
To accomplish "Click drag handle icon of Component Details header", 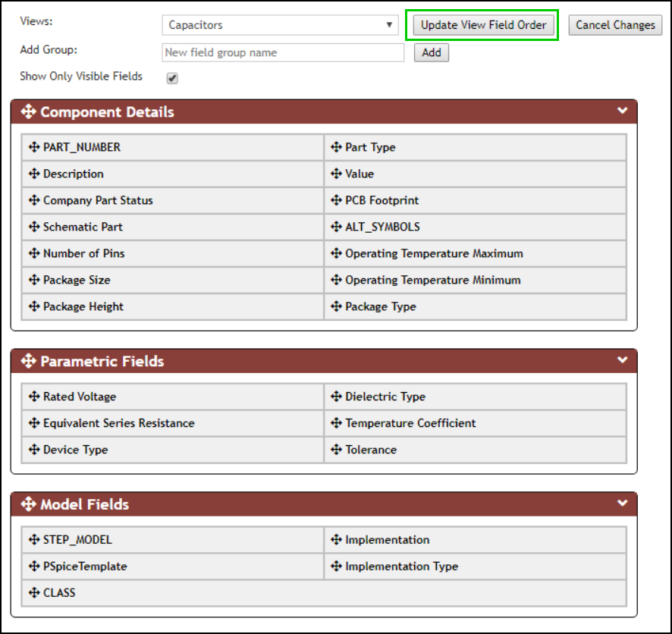I will click(28, 112).
